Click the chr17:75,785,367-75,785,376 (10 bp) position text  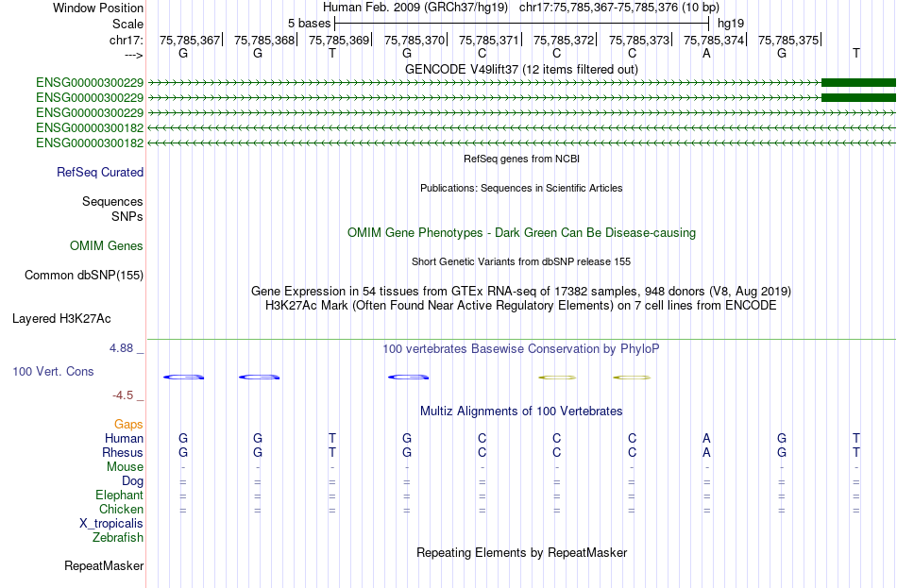(x=619, y=8)
